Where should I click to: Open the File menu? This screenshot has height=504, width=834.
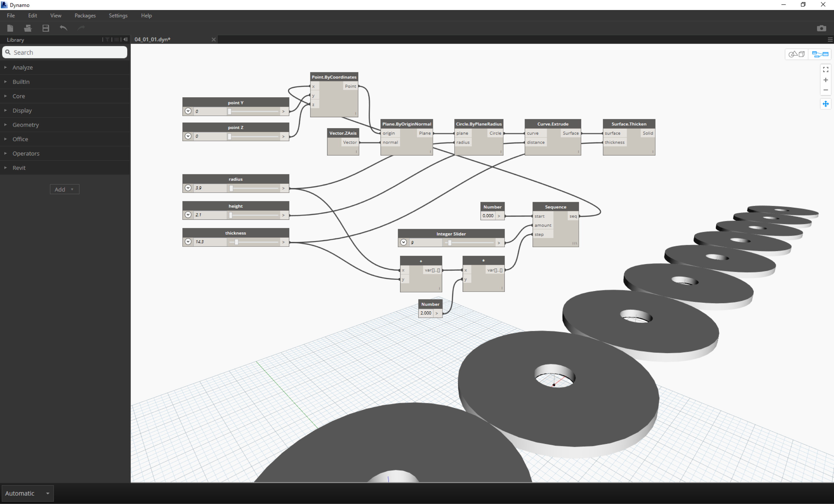[x=11, y=16]
